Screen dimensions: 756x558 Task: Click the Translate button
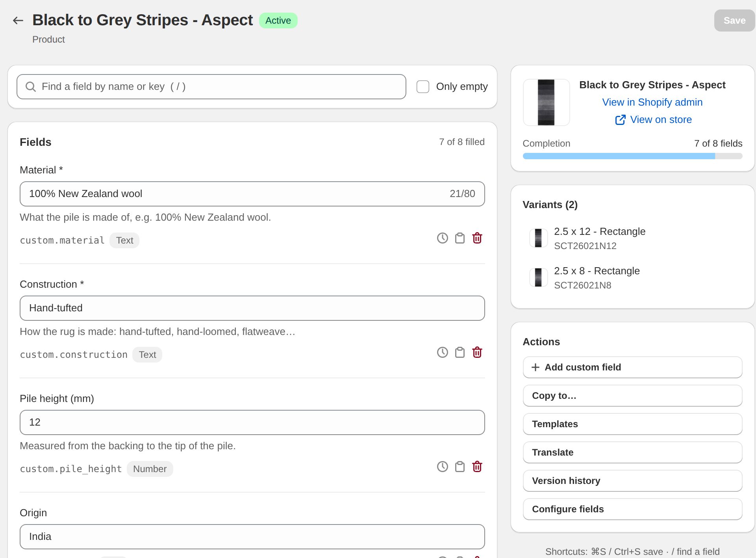click(x=632, y=452)
